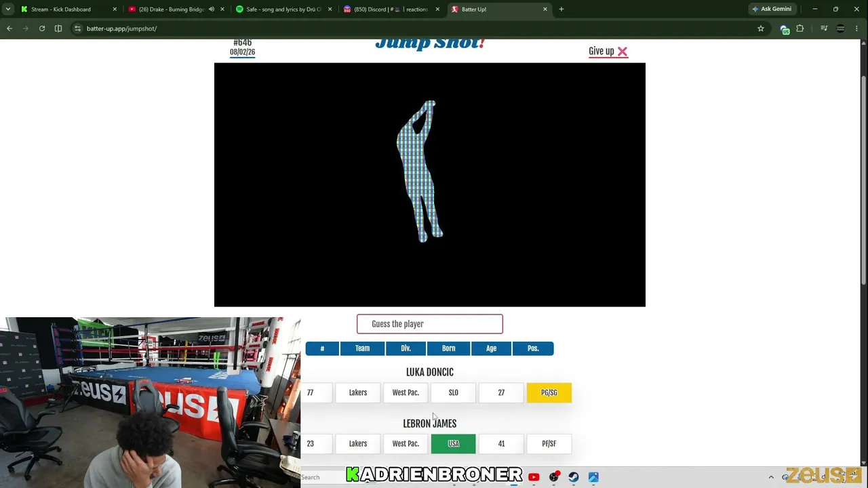View site information for batter-up.app
Image resolution: width=868 pixels, height=488 pixels.
pos(78,28)
